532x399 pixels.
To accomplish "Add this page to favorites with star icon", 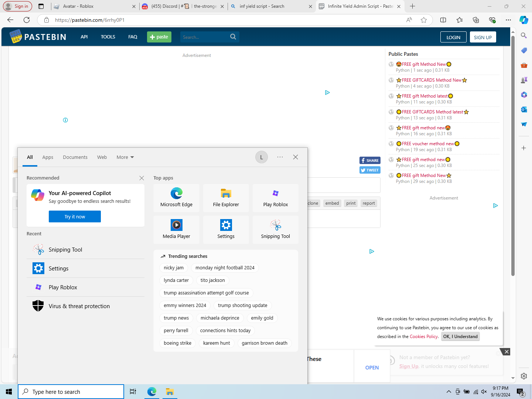I will click(424, 20).
